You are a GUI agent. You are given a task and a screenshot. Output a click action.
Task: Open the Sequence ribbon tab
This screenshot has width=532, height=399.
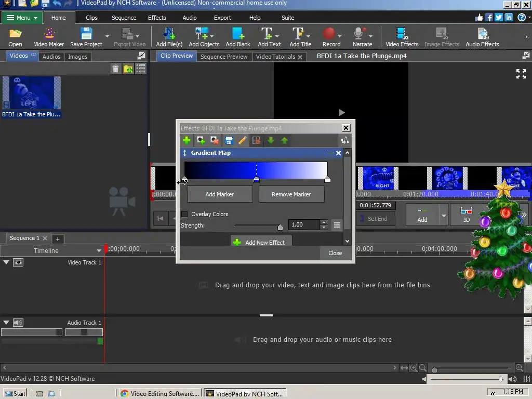[124, 18]
